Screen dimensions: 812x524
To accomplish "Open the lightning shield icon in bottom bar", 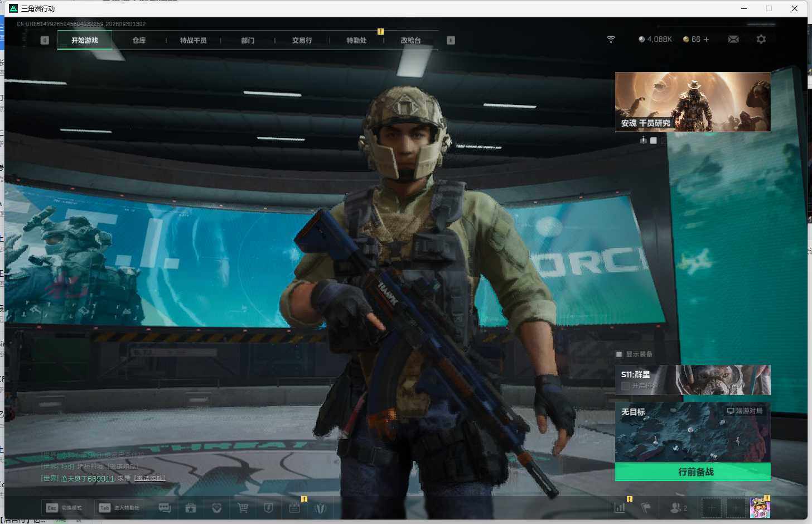I will click(x=268, y=508).
